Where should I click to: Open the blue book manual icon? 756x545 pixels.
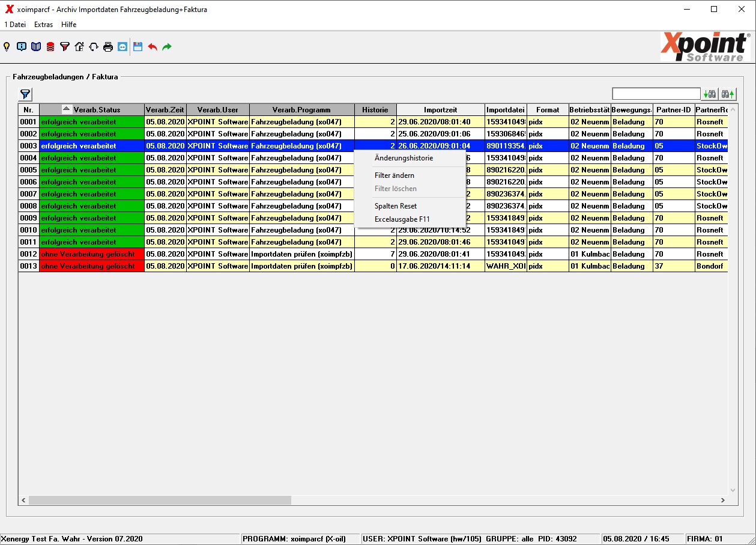[x=36, y=46]
